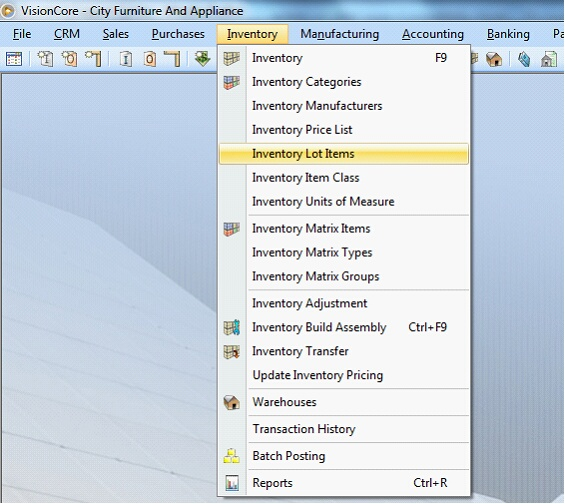Click the yellow blocks Batch Posting icon
This screenshot has width=565, height=504.
(231, 456)
